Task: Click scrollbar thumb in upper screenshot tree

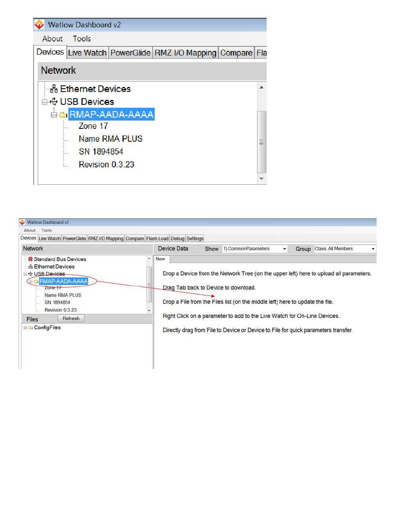Action: click(261, 142)
